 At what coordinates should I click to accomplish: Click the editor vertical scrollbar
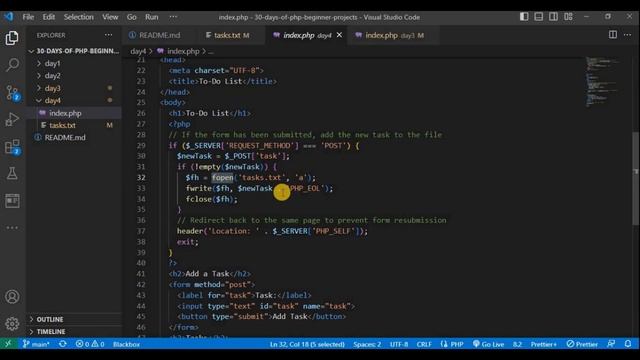(x=636, y=178)
